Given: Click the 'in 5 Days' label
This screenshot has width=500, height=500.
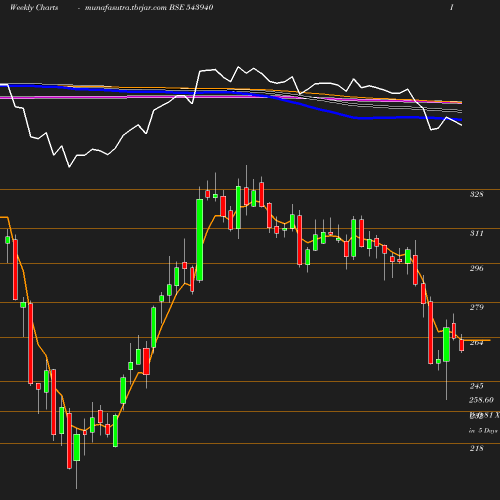Looking at the screenshot, I should 483,431.
